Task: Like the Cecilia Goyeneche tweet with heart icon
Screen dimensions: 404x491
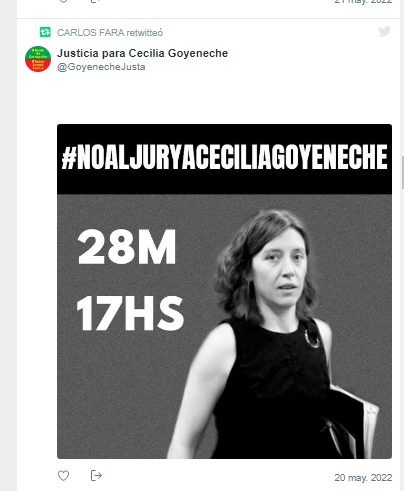Action: point(63,475)
